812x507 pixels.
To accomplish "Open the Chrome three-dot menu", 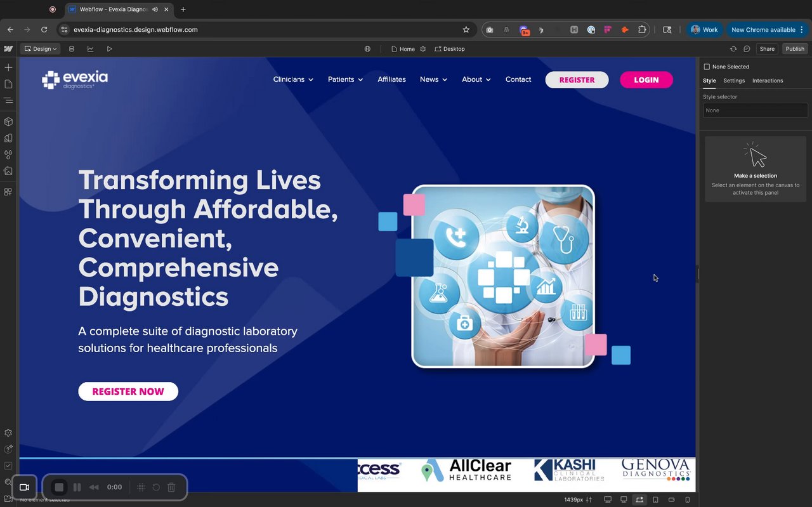I will tap(802, 30).
